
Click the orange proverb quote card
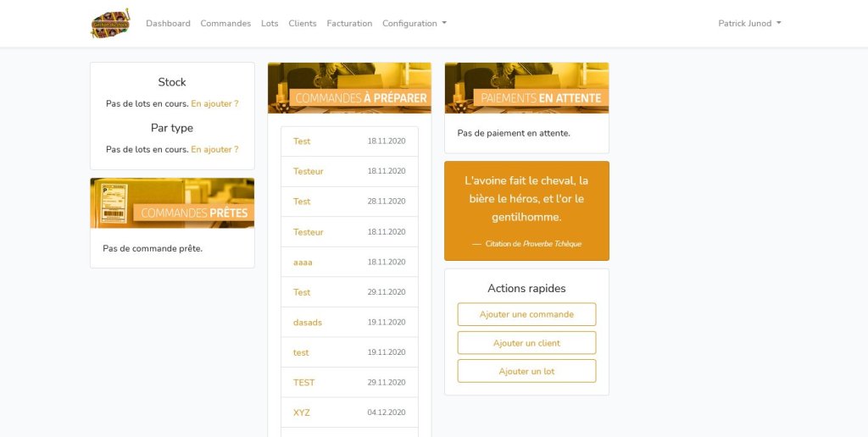pyautogui.click(x=526, y=211)
